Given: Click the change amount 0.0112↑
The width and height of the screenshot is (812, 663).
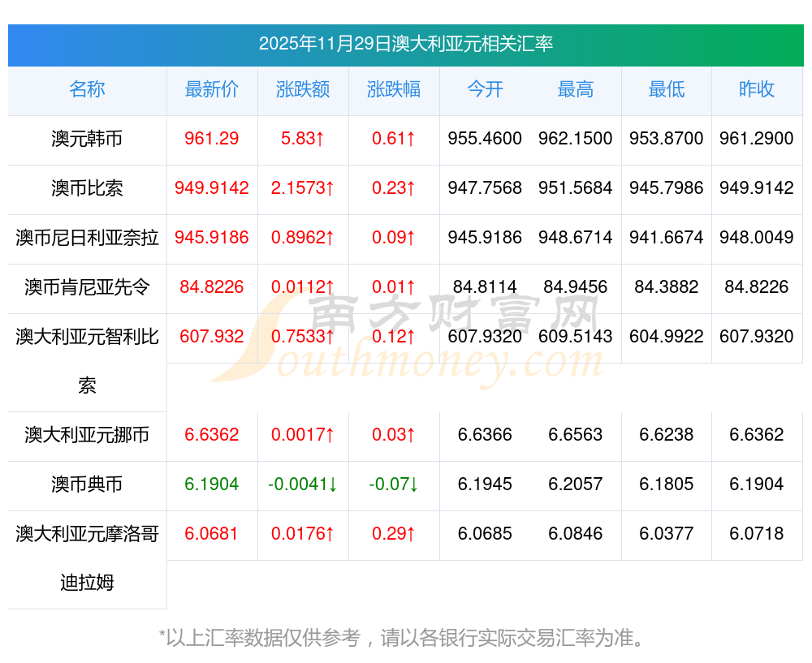Looking at the screenshot, I should click(303, 286).
